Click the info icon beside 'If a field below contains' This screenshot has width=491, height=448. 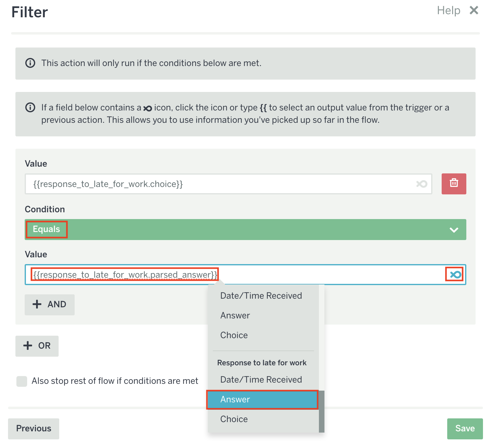tap(30, 107)
